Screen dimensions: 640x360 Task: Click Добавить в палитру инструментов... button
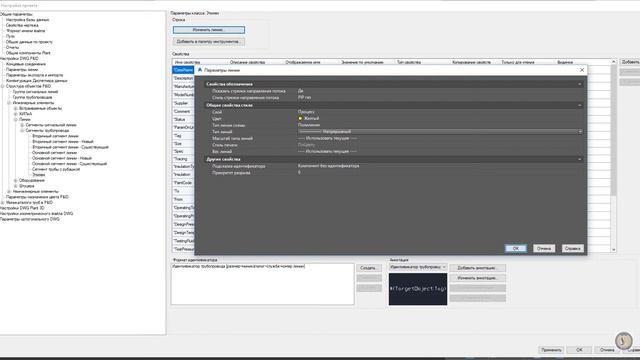pos(209,42)
